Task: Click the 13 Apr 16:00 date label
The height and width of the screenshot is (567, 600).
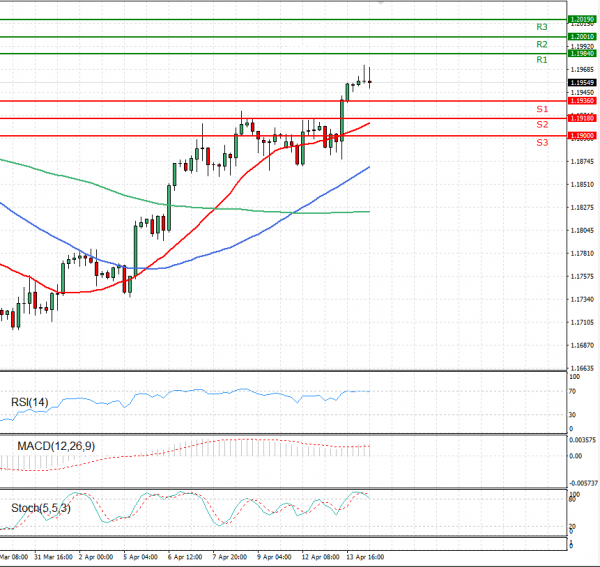Action: pos(365,557)
